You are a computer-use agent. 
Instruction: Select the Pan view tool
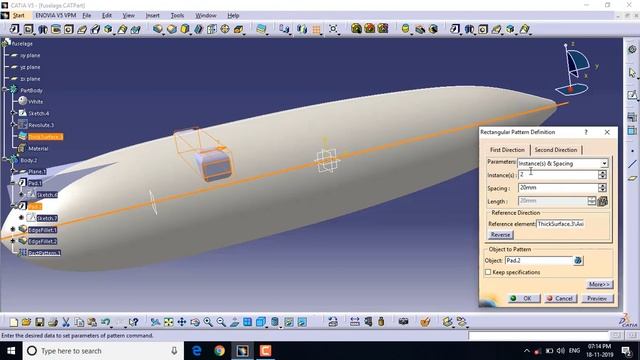click(182, 322)
